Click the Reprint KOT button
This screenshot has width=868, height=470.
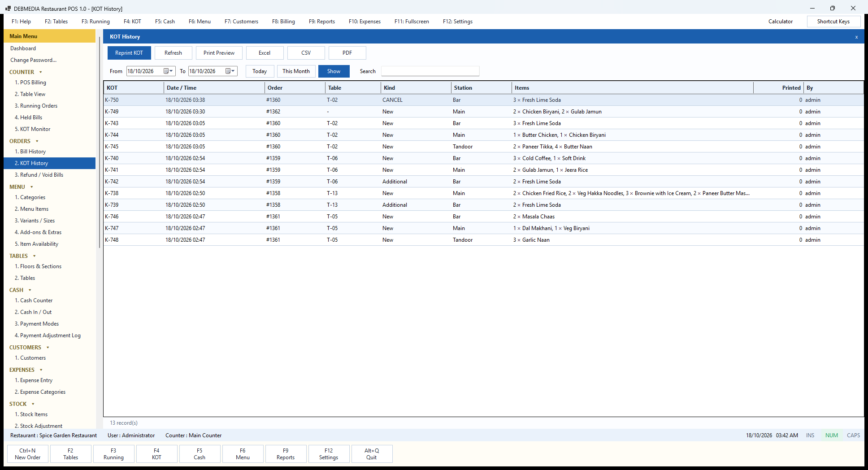point(129,53)
